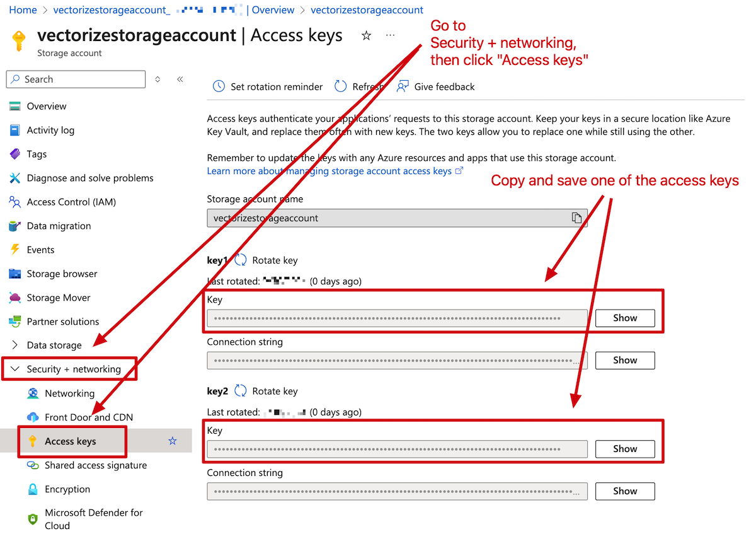Show the key2 Key value
756x534 pixels.
(x=625, y=449)
